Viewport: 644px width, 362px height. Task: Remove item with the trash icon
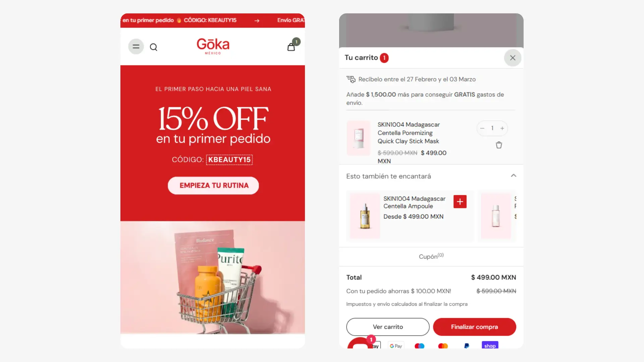pyautogui.click(x=499, y=145)
